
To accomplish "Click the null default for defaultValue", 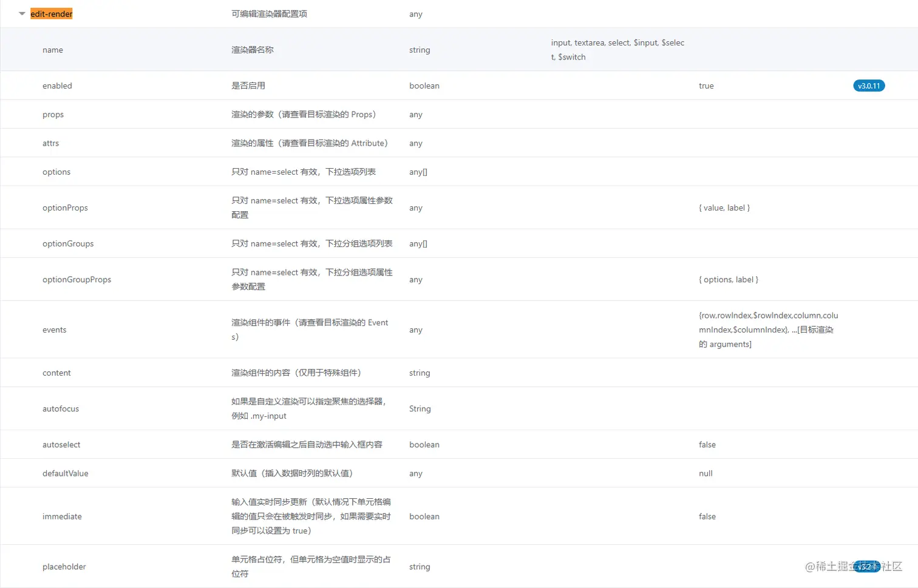I will [705, 473].
